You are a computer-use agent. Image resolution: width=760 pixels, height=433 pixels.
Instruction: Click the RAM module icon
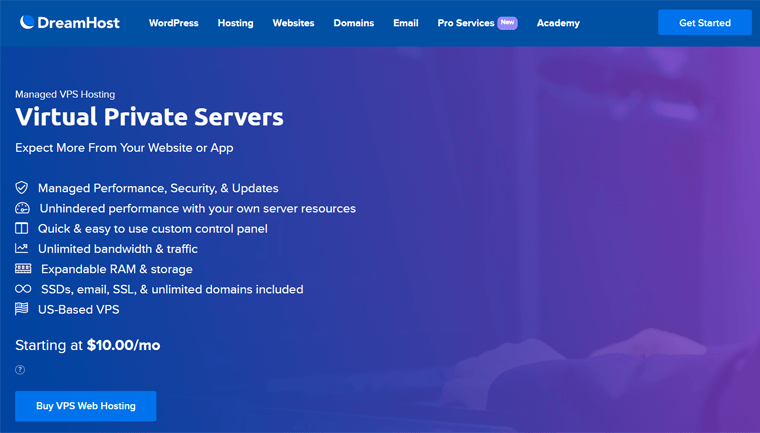click(x=23, y=269)
